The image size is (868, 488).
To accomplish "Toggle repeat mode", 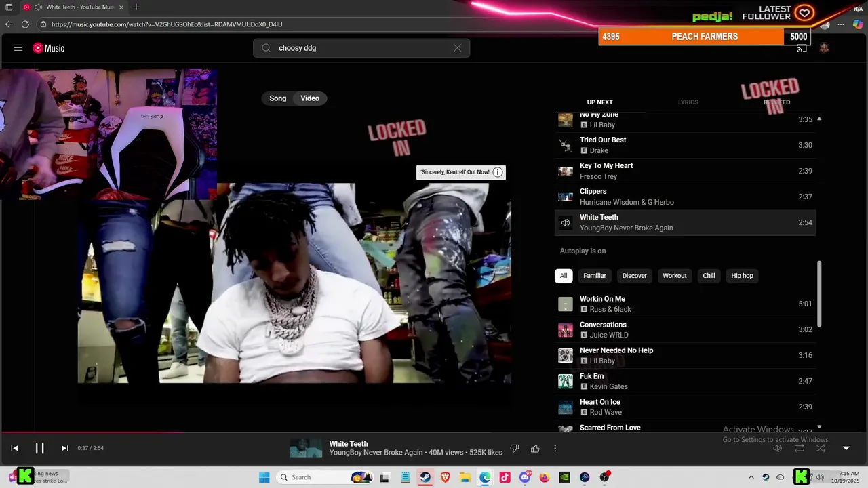I will [799, 448].
